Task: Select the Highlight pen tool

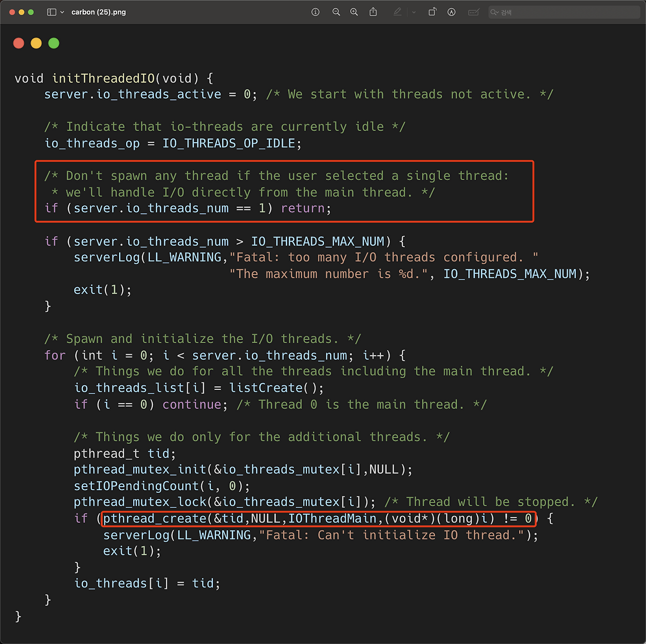Action: [398, 12]
